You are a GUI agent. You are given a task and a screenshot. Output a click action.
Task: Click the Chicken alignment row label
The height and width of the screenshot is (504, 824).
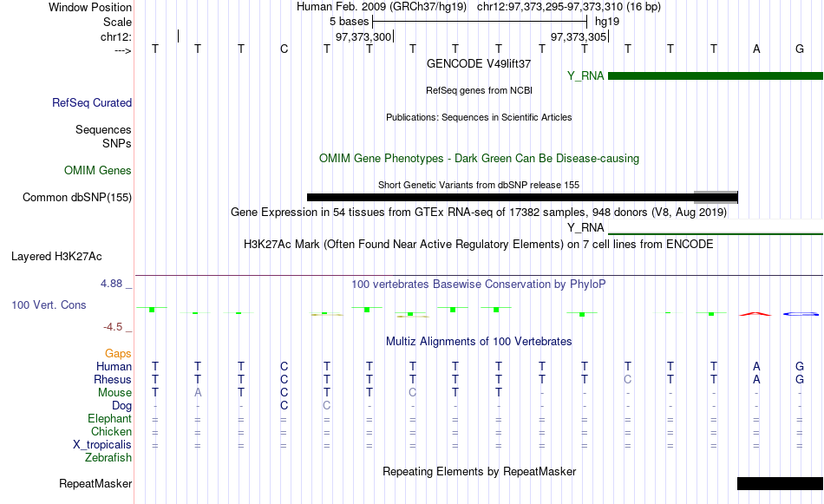pyautogui.click(x=111, y=431)
